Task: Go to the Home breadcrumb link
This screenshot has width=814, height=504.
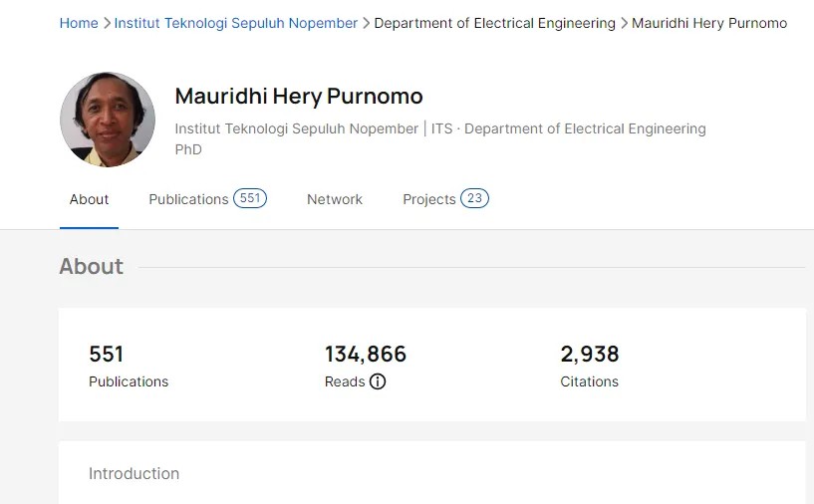Action: pyautogui.click(x=79, y=23)
